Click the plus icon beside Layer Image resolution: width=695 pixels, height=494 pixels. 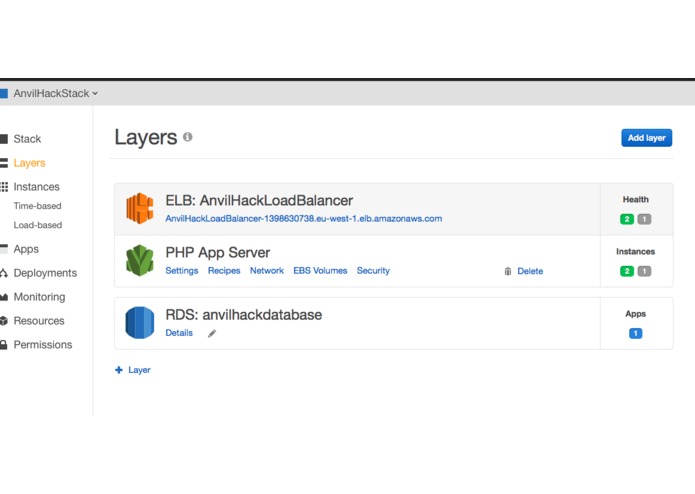point(119,370)
